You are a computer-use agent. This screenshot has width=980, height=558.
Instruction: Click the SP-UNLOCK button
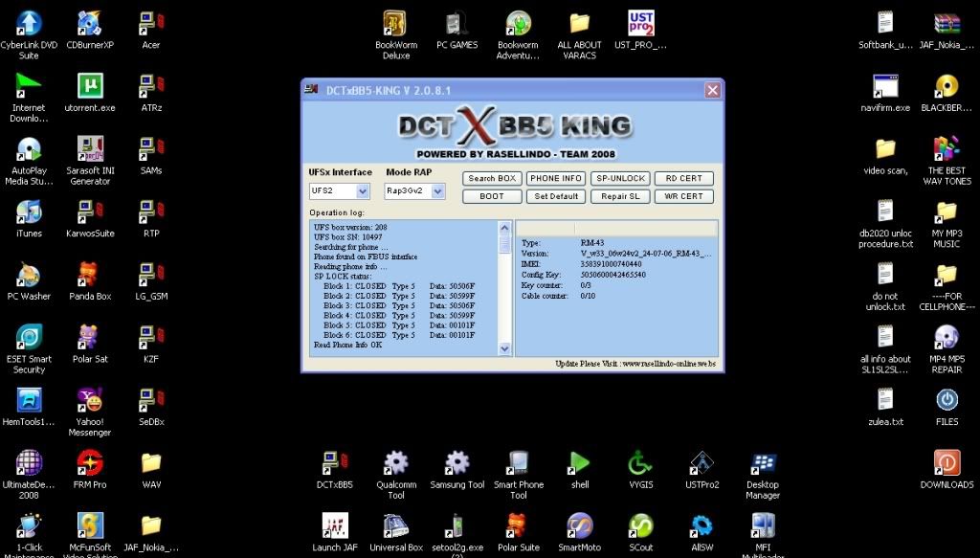coord(620,178)
